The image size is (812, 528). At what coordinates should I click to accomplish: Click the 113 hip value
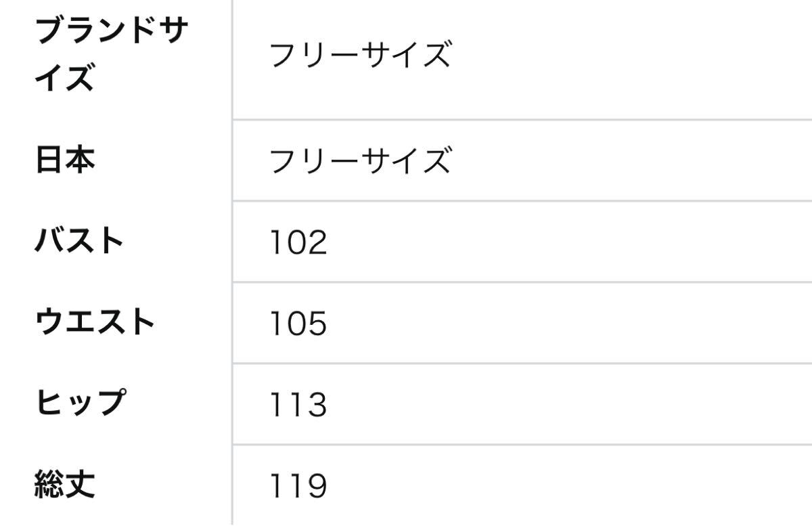(x=298, y=404)
